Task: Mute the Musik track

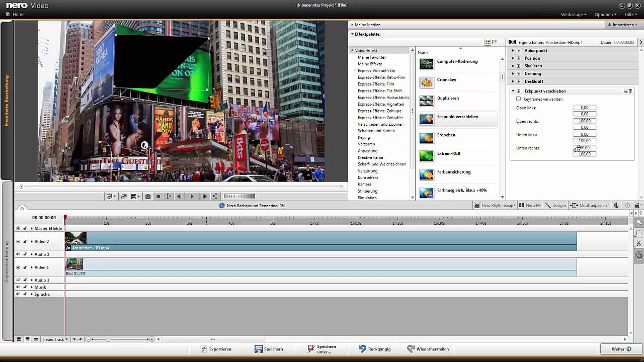Action: tap(18, 287)
